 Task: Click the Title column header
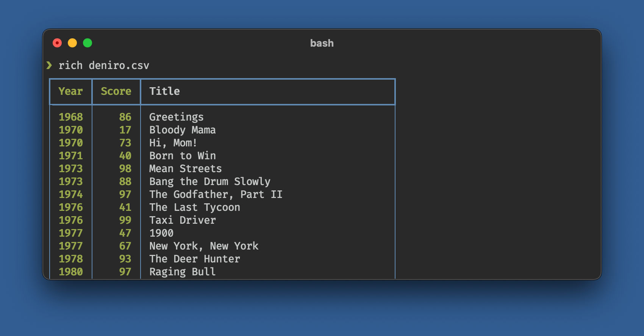tap(164, 91)
